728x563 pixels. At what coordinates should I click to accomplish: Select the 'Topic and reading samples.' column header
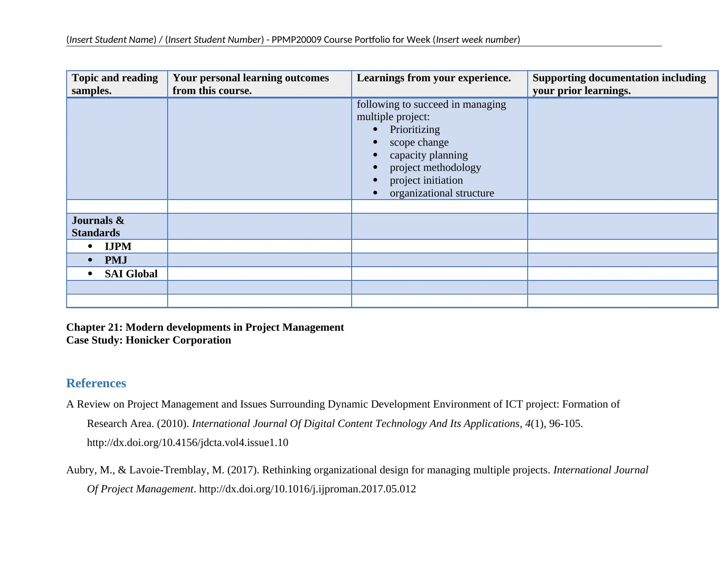coord(117,84)
